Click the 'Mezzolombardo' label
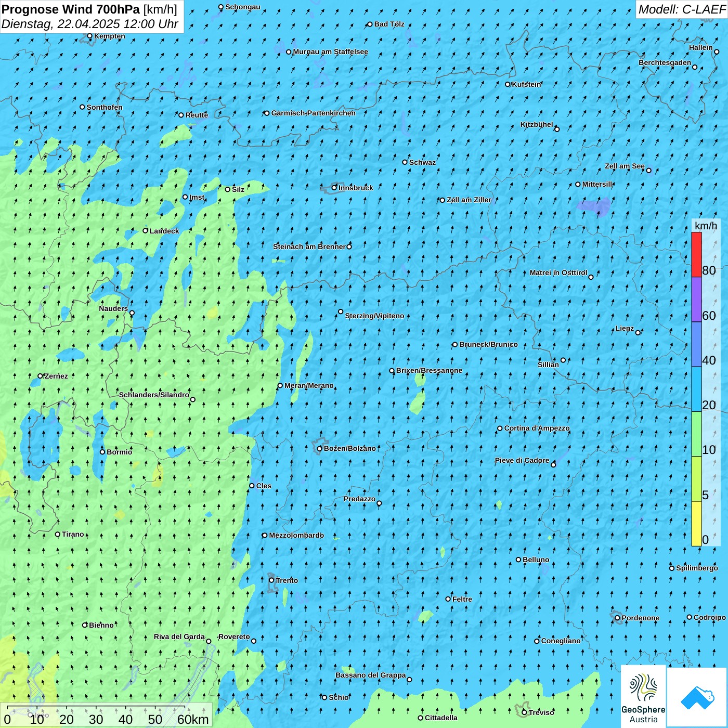The width and height of the screenshot is (728, 728). 296,535
